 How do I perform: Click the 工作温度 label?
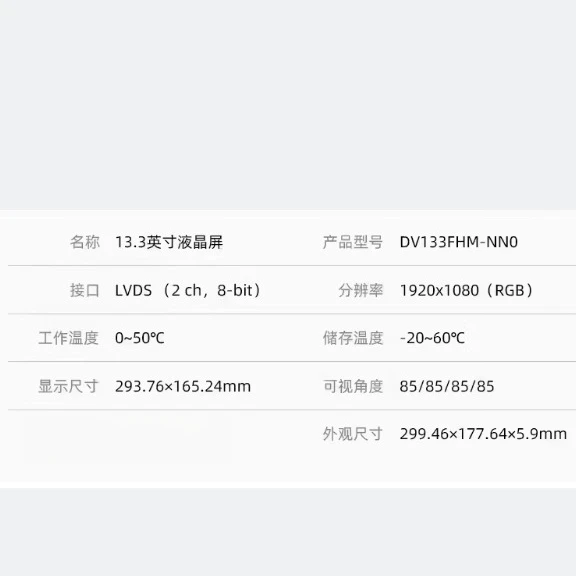69,338
